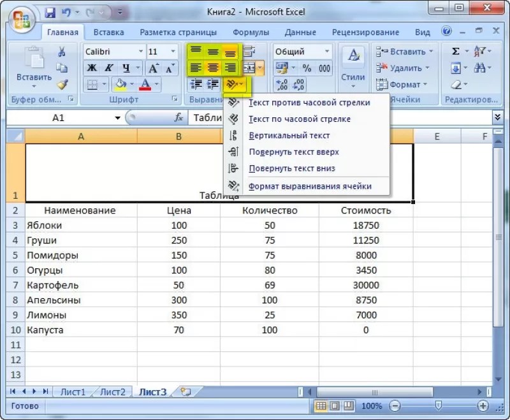Switch to Page Break Preview
Image resolution: width=510 pixels, height=420 pixels.
[x=349, y=406]
